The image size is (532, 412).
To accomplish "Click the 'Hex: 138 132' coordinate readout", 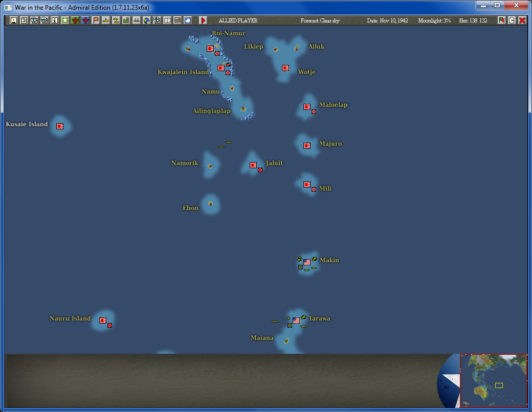I will 473,20.
